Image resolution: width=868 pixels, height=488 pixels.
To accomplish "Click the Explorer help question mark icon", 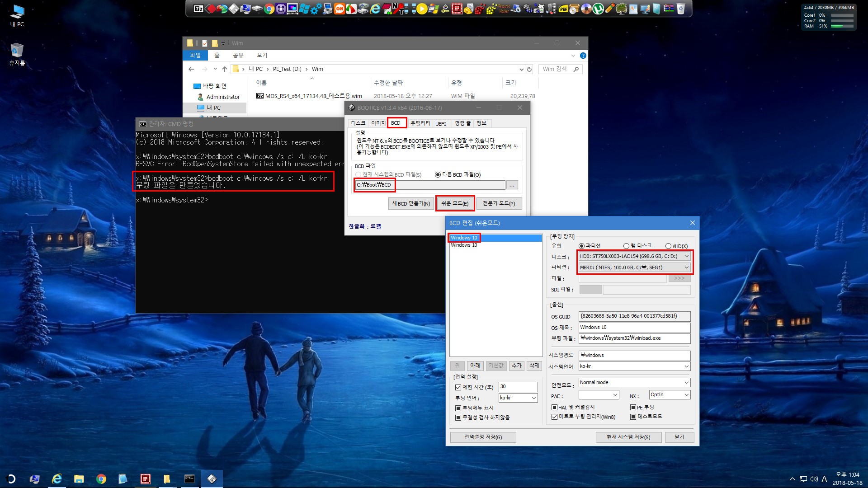I will 583,56.
